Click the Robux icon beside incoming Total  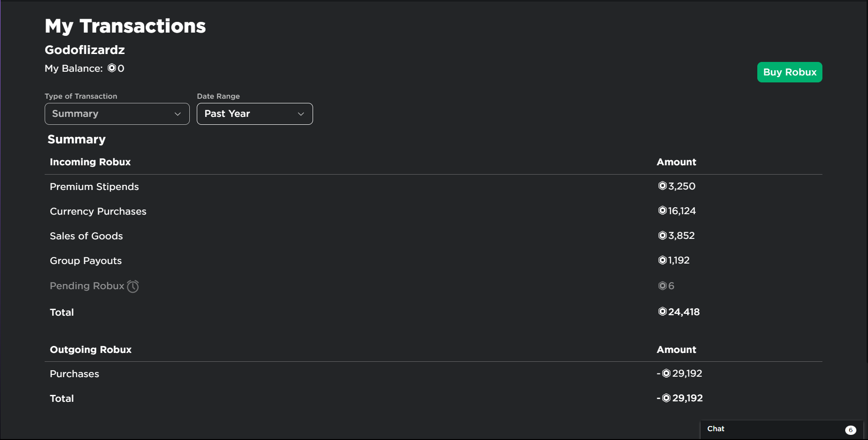[x=662, y=311]
